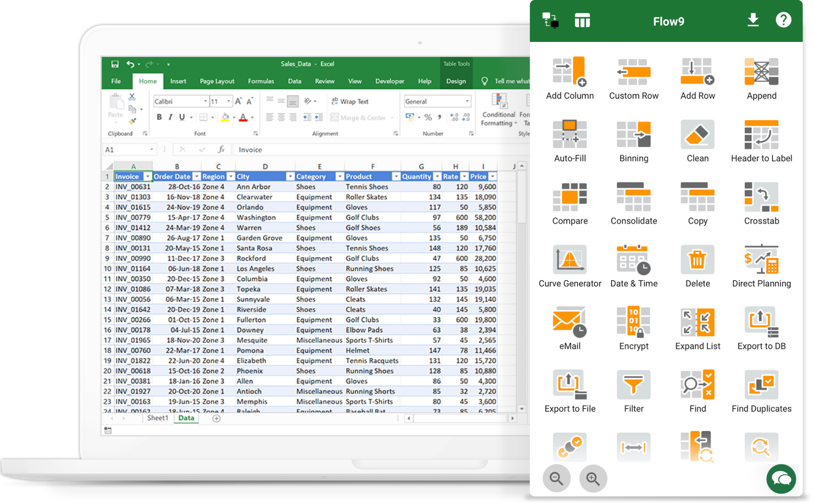Switch to the Sheet1 worksheet tab
Screen dimensions: 813x504
point(157,418)
